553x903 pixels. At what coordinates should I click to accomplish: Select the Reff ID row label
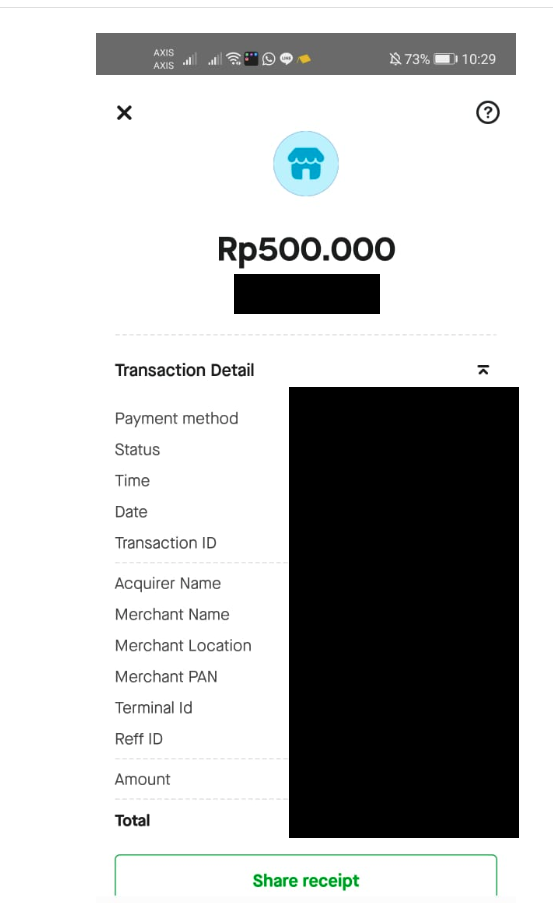(x=138, y=739)
